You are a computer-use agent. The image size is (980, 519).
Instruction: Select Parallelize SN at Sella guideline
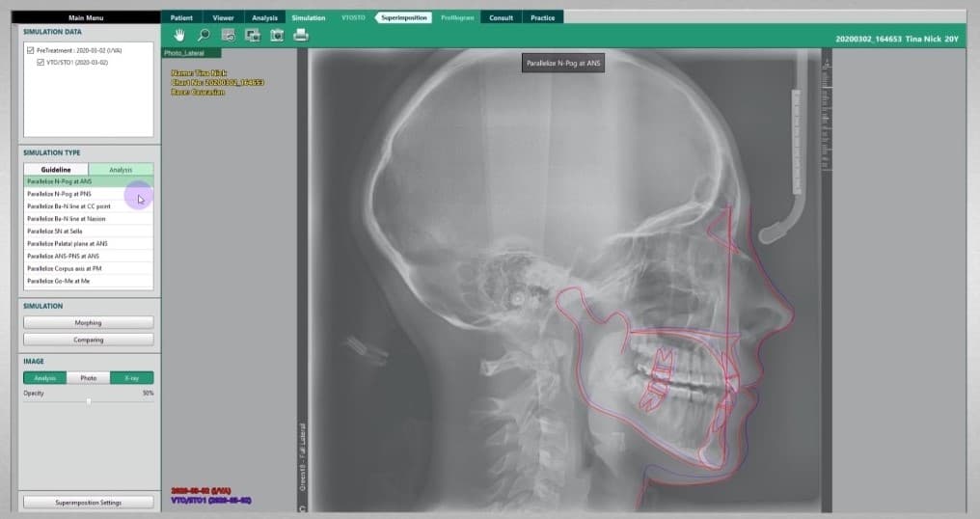click(88, 232)
